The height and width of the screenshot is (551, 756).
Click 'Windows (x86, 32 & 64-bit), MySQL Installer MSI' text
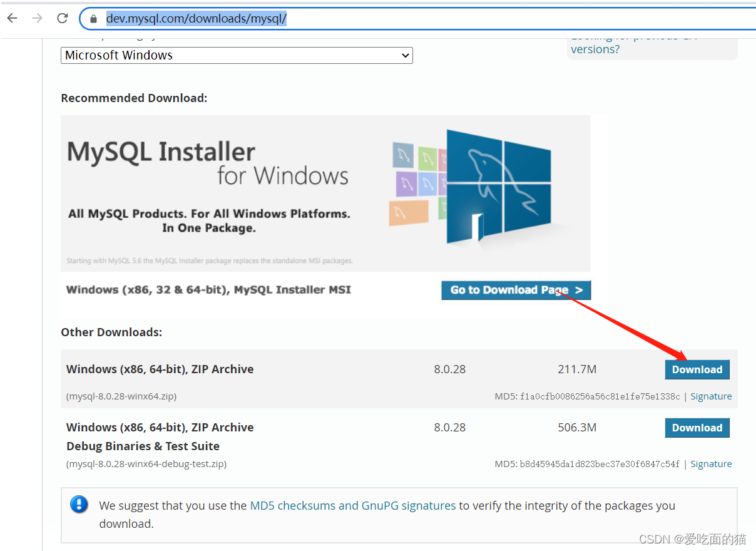(208, 290)
